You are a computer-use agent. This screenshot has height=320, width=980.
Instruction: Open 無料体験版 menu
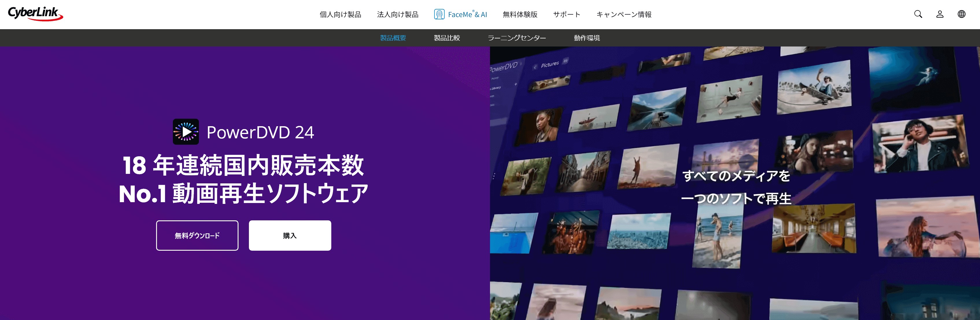click(520, 14)
